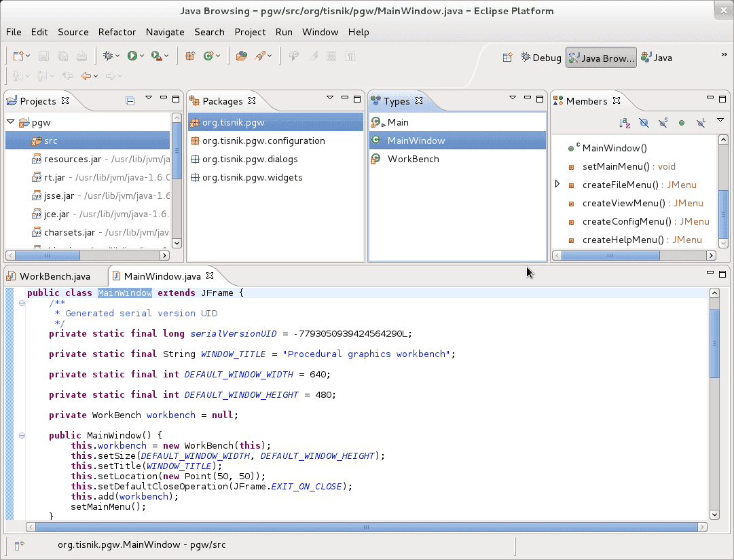
Task: Click the External Tools run icon
Action: pos(156,56)
